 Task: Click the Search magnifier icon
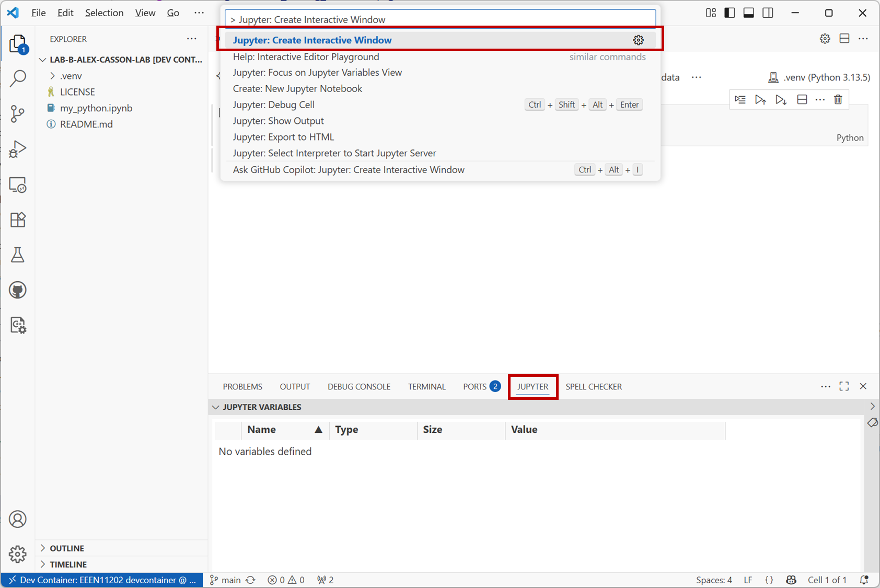pos(17,78)
